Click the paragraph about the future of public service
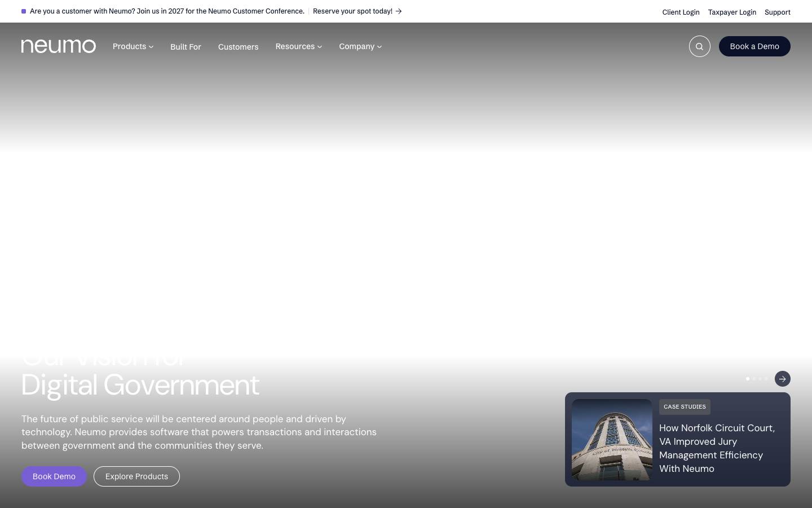This screenshot has height=508, width=812. tap(199, 432)
